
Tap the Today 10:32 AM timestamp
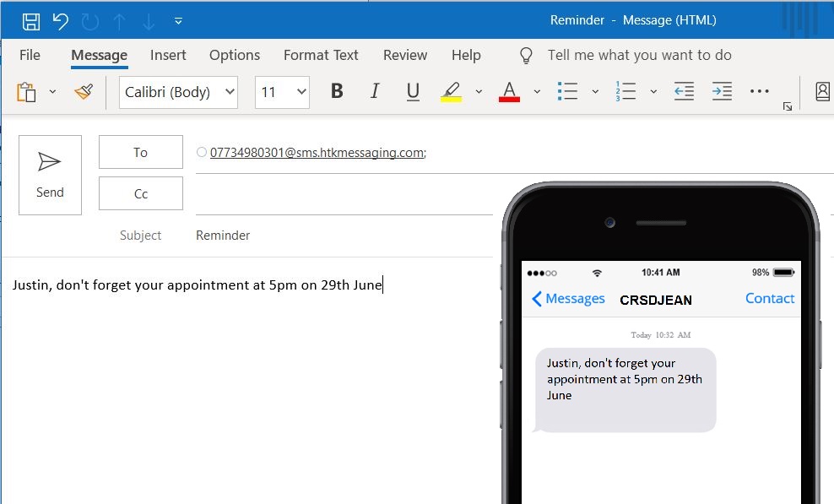pyautogui.click(x=661, y=335)
